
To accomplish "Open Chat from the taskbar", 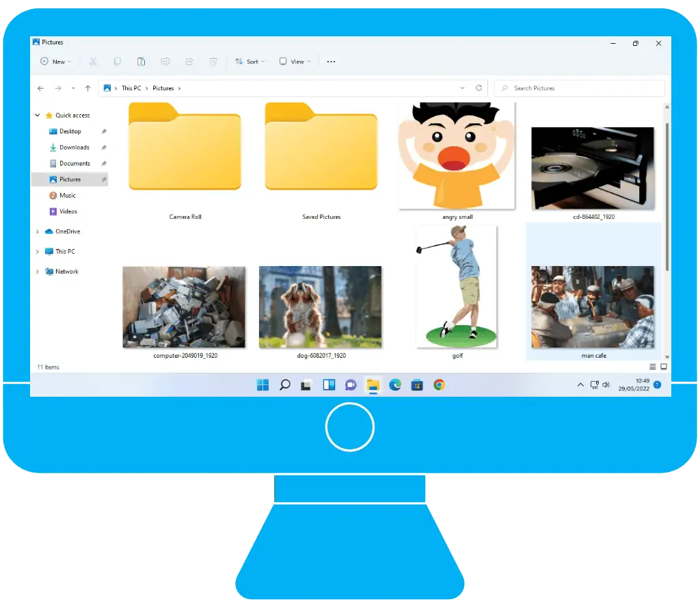I will (351, 384).
